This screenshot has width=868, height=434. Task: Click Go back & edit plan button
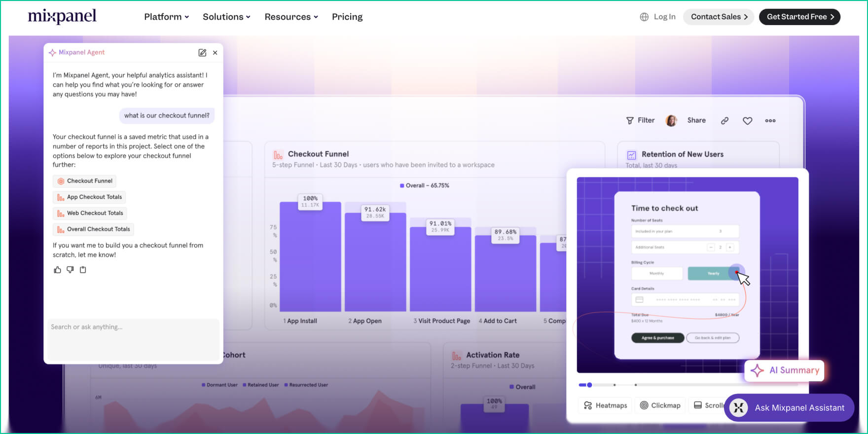(713, 338)
